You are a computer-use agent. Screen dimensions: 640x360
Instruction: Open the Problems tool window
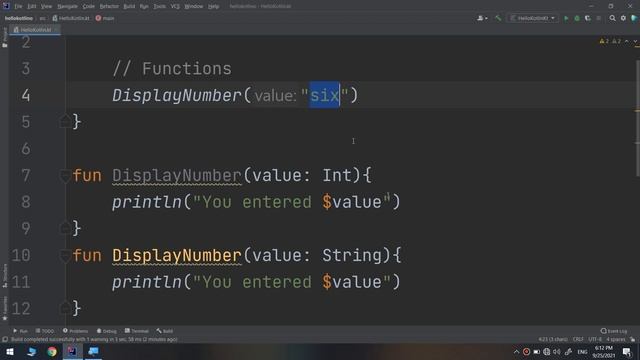(76, 331)
